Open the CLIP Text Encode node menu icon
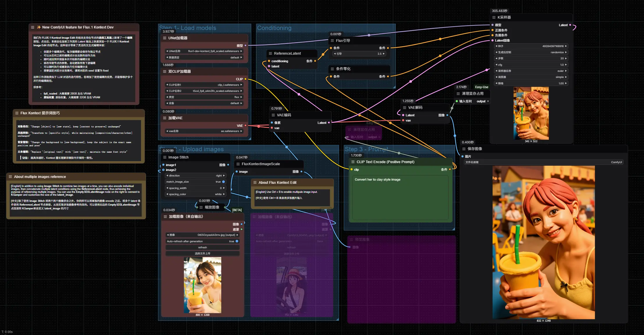Screen dimensions: 644x335 click(x=353, y=162)
